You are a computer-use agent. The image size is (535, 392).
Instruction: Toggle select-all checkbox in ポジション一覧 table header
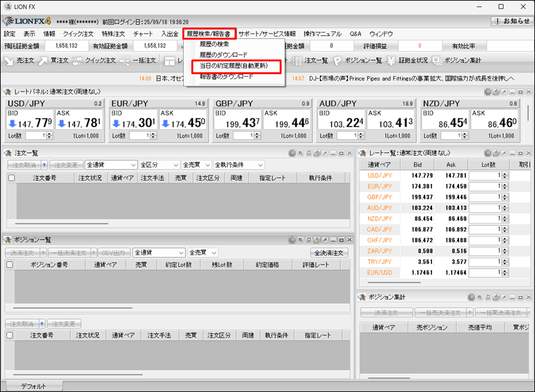pyautogui.click(x=10, y=264)
